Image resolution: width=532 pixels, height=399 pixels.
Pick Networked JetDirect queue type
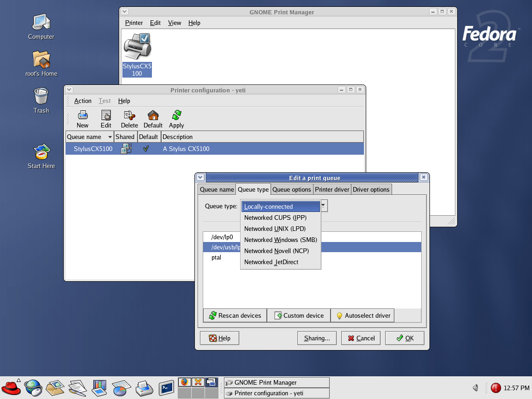pyautogui.click(x=271, y=262)
